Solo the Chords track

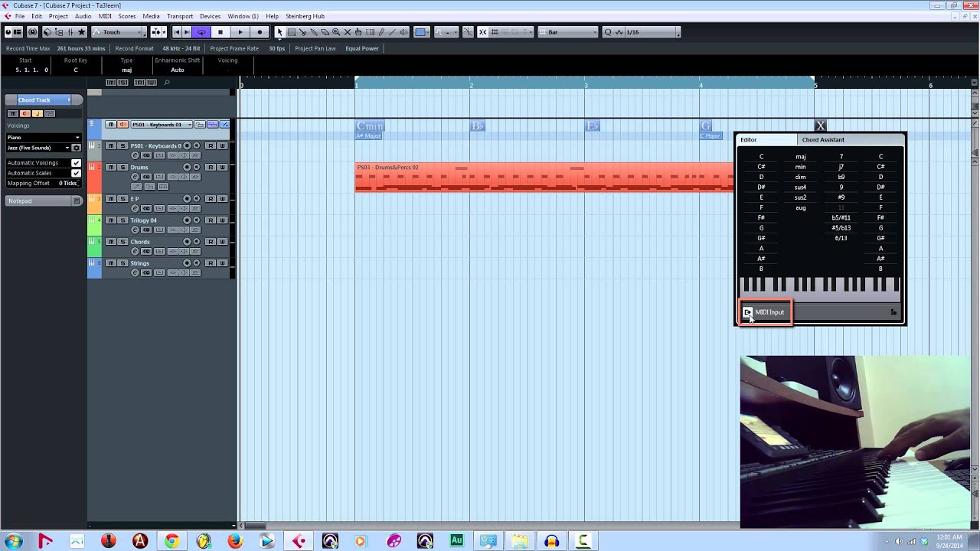122,242
